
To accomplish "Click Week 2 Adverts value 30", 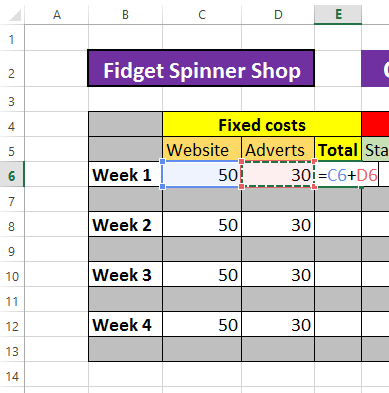I will (278, 225).
